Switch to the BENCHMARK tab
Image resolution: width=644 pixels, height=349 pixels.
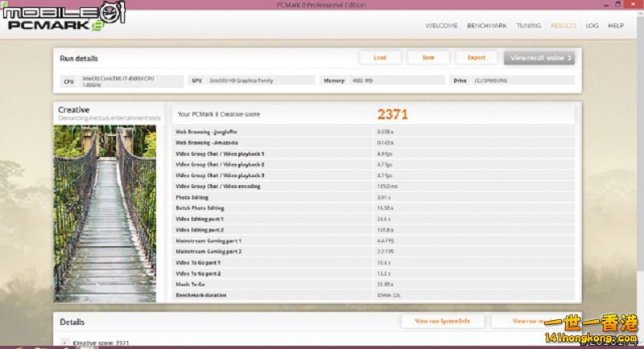tap(487, 26)
